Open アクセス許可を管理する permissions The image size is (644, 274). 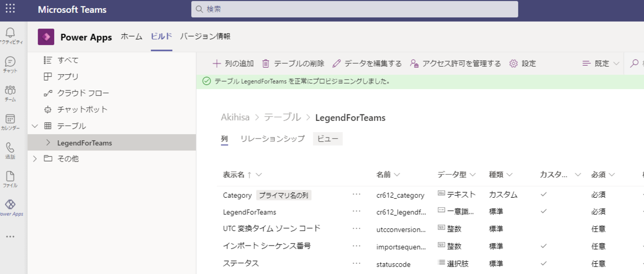455,63
